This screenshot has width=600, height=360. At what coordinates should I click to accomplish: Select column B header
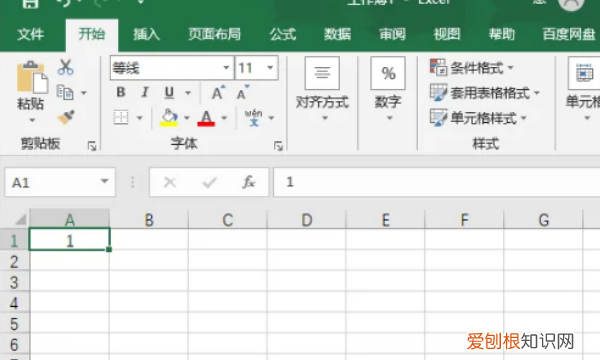pyautogui.click(x=149, y=220)
